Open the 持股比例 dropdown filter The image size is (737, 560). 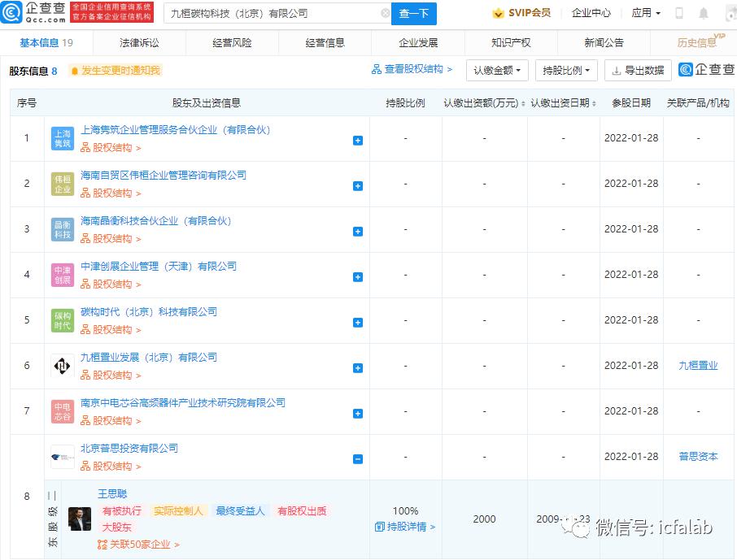566,71
